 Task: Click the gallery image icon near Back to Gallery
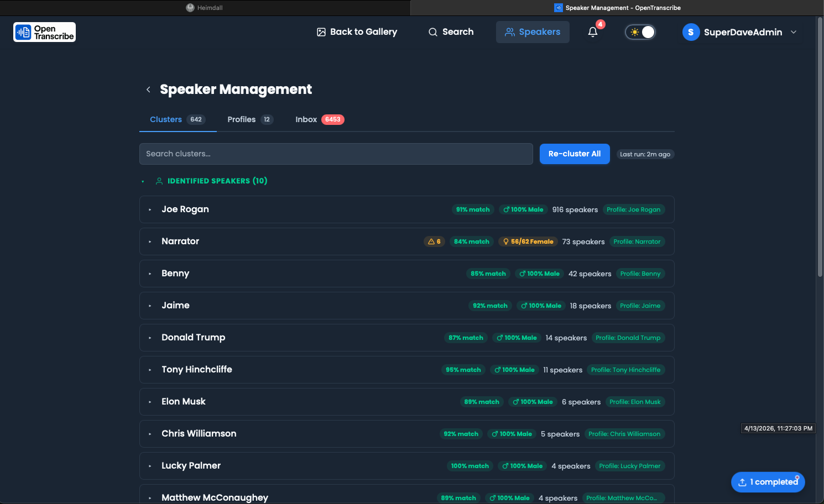pos(321,32)
